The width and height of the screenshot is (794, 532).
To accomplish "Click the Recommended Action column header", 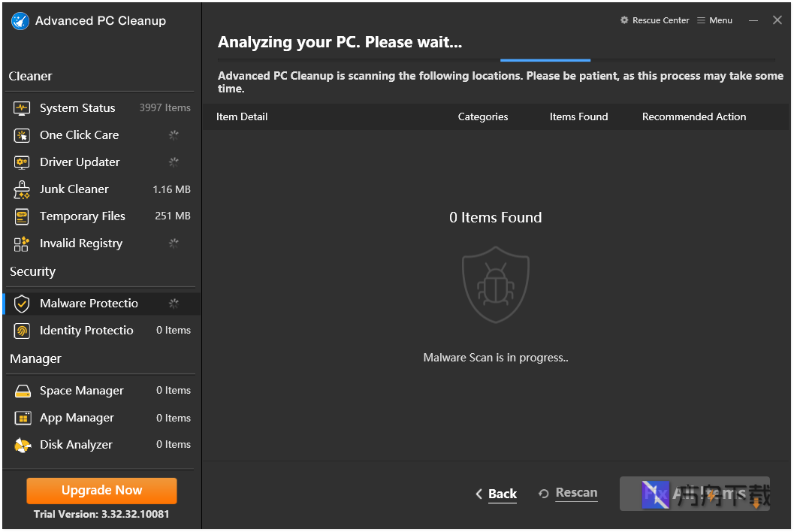I will [694, 116].
